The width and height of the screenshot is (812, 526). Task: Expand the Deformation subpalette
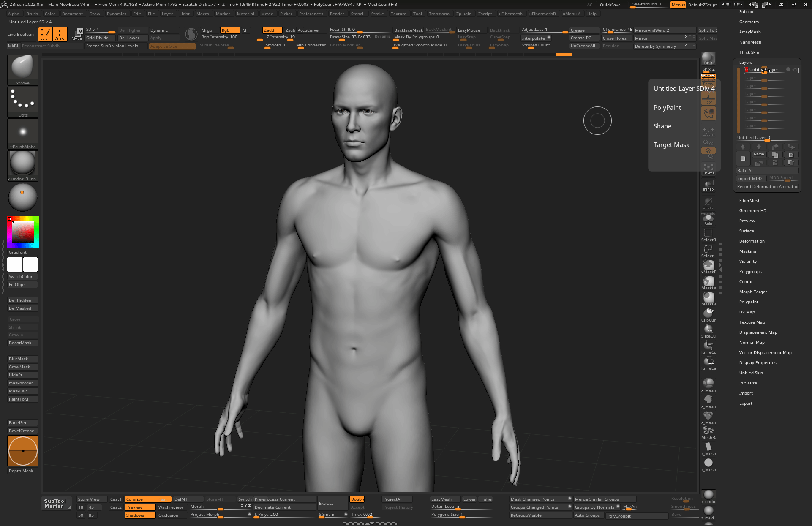tap(752, 241)
